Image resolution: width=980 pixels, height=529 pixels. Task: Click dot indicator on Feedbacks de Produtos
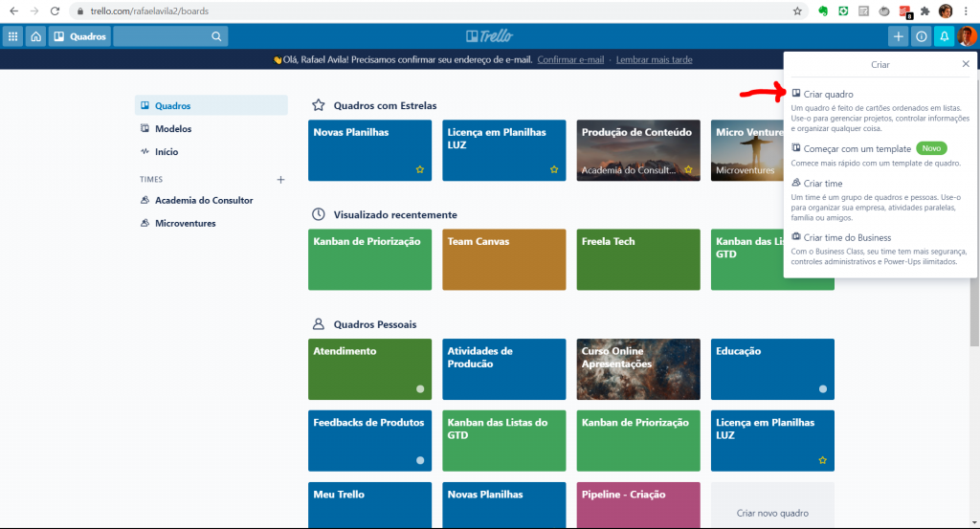click(420, 460)
